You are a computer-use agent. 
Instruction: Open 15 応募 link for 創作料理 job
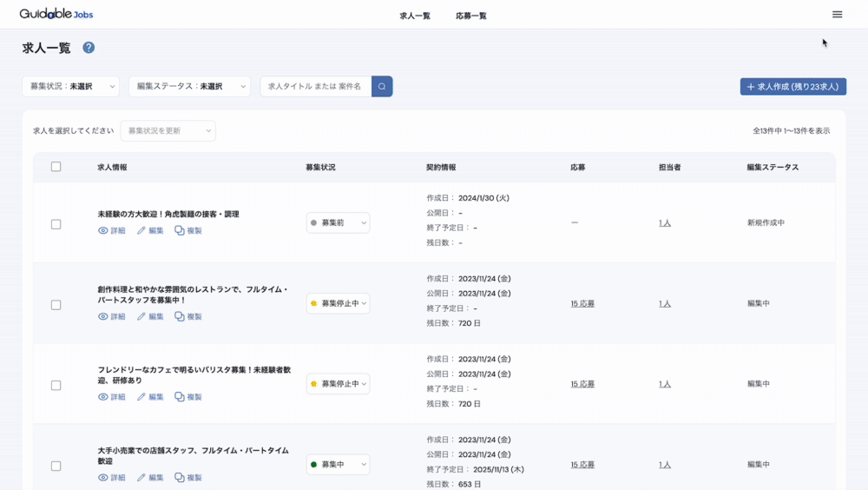click(x=582, y=304)
